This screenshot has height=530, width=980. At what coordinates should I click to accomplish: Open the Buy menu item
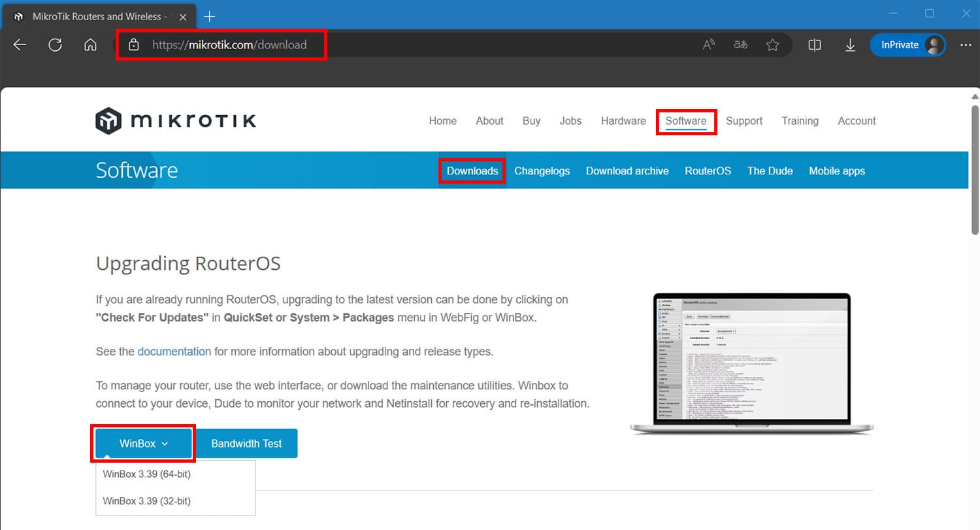532,121
